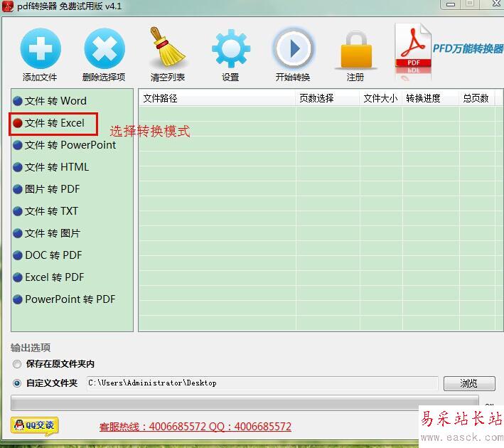Select 文件 转 HTML mode
Image resolution: width=504 pixels, height=448 pixels.
coord(50,167)
